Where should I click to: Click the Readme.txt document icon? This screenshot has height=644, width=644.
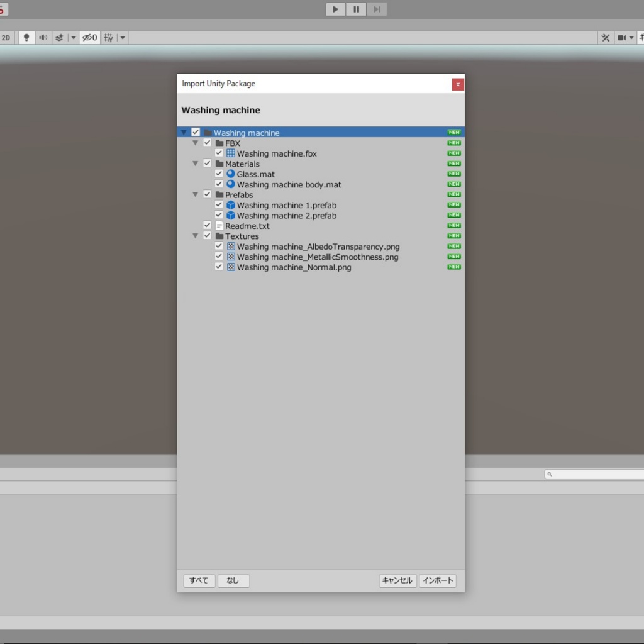(x=219, y=226)
